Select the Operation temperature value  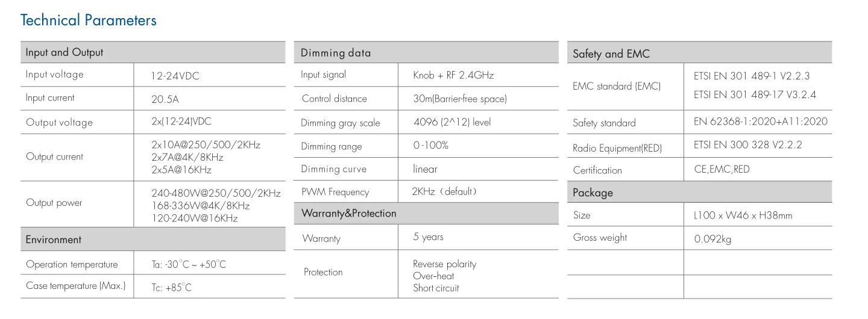point(189,265)
